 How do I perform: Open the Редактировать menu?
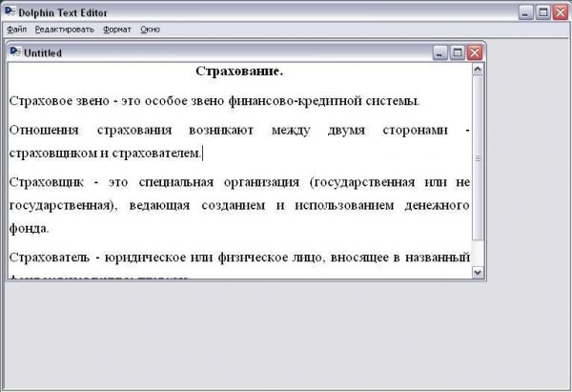click(65, 30)
